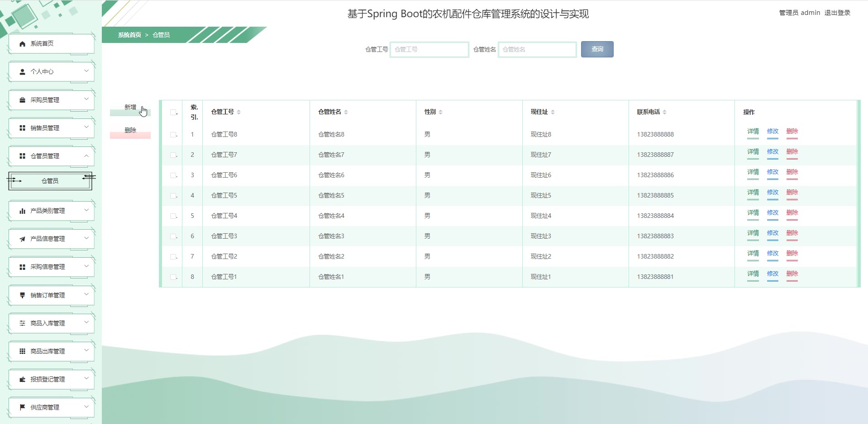Screen dimensions: 868x424
Task: Tick the select-all checkbox in table header
Action: click(x=173, y=112)
